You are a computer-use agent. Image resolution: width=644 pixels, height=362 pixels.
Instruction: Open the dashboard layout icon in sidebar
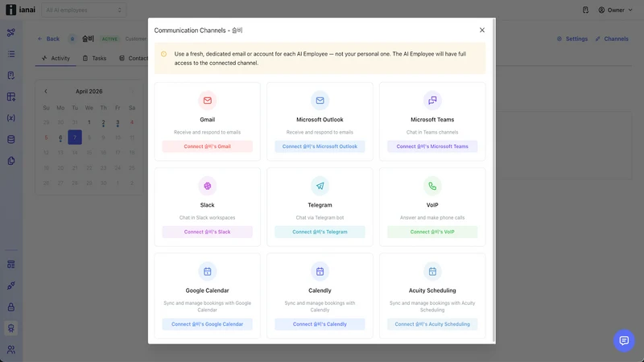(x=11, y=265)
